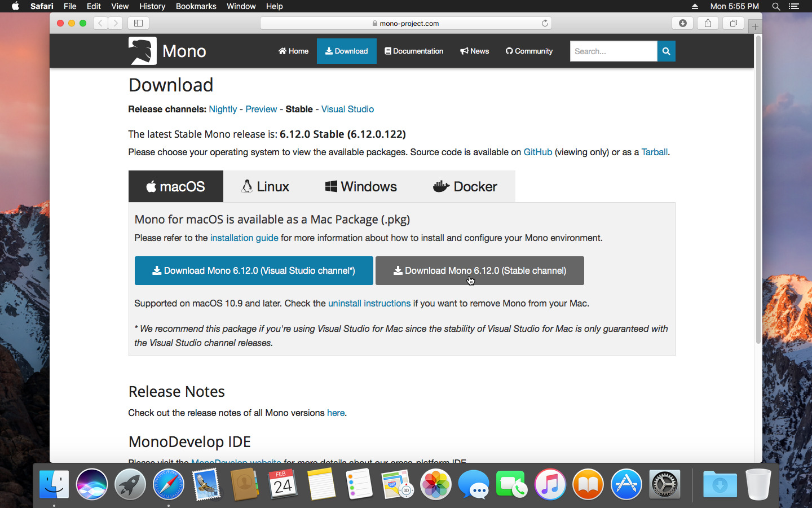The height and width of the screenshot is (508, 812).
Task: Open the installation guide link
Action: click(x=244, y=238)
